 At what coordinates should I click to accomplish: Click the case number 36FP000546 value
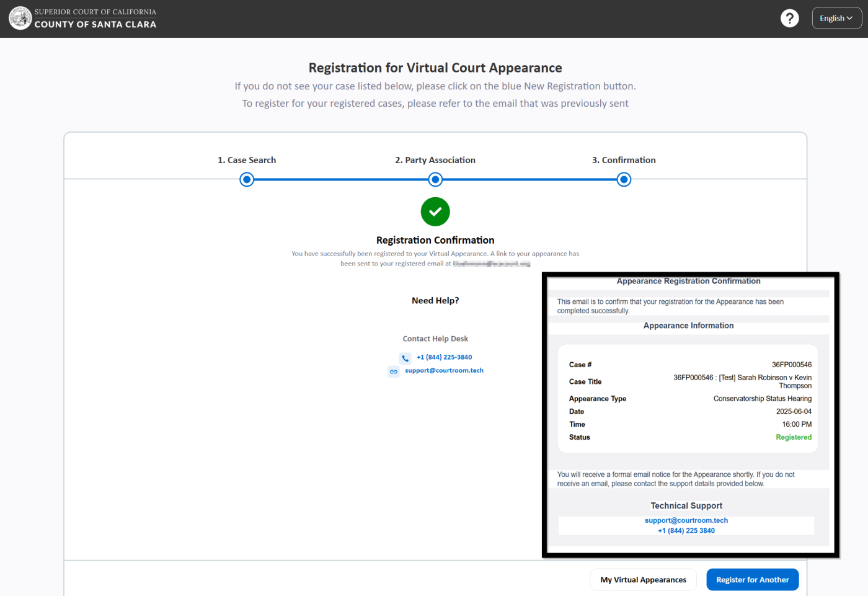click(792, 365)
